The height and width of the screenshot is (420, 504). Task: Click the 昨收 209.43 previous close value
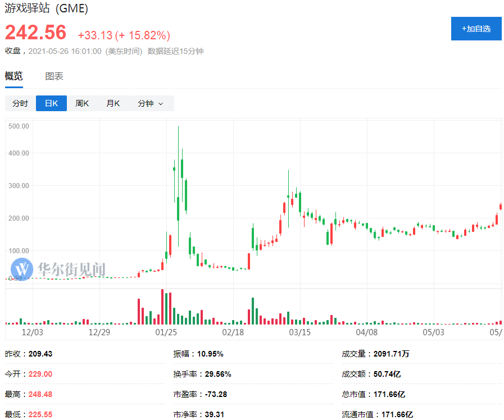click(x=40, y=354)
